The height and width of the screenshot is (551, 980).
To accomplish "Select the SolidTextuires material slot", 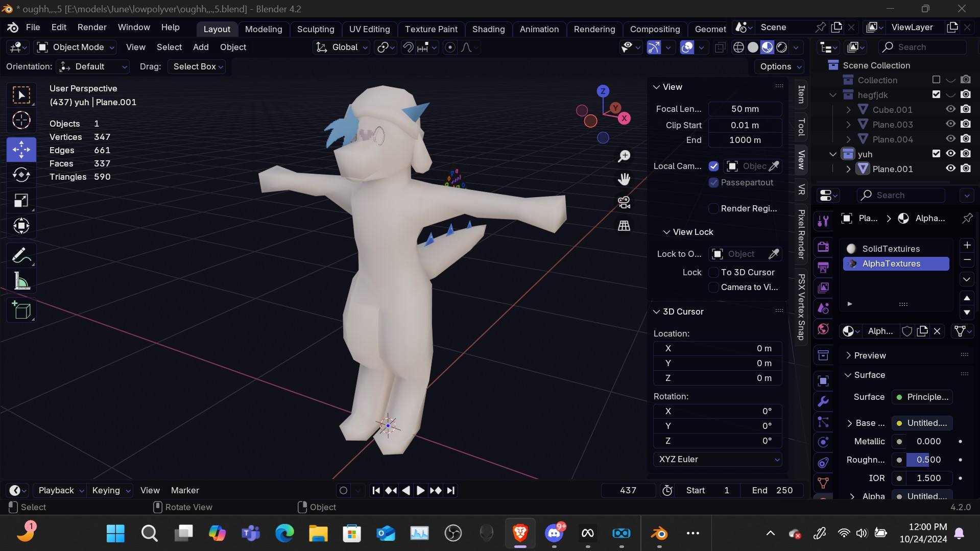I will tap(896, 249).
